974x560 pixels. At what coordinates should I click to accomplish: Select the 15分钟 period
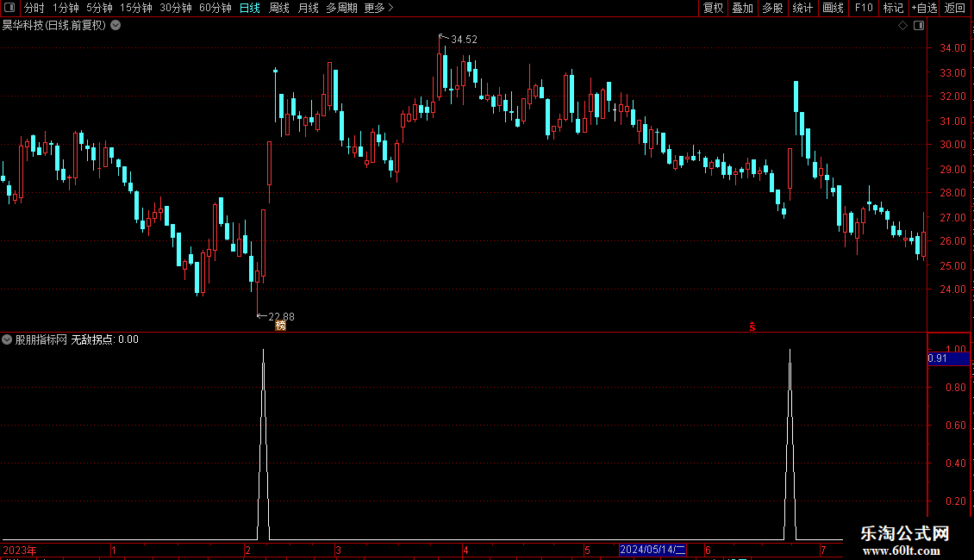(x=135, y=8)
